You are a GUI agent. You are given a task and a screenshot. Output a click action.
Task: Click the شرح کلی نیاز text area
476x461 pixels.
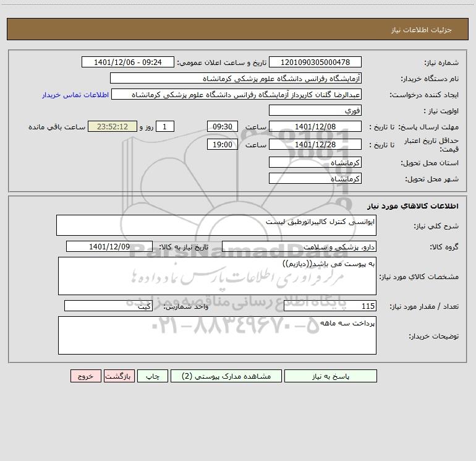pos(216,225)
